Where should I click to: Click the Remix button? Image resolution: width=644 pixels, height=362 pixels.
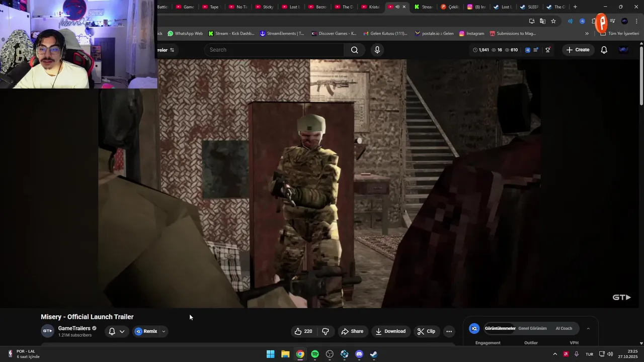pyautogui.click(x=146, y=331)
